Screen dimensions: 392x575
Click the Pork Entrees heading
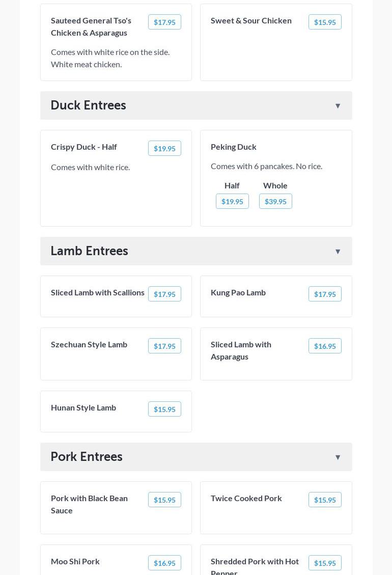pos(87,457)
